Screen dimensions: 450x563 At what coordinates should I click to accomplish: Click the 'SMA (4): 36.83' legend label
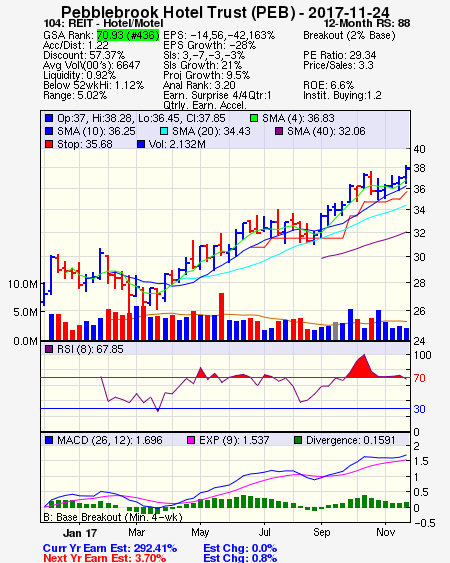[x=298, y=118]
